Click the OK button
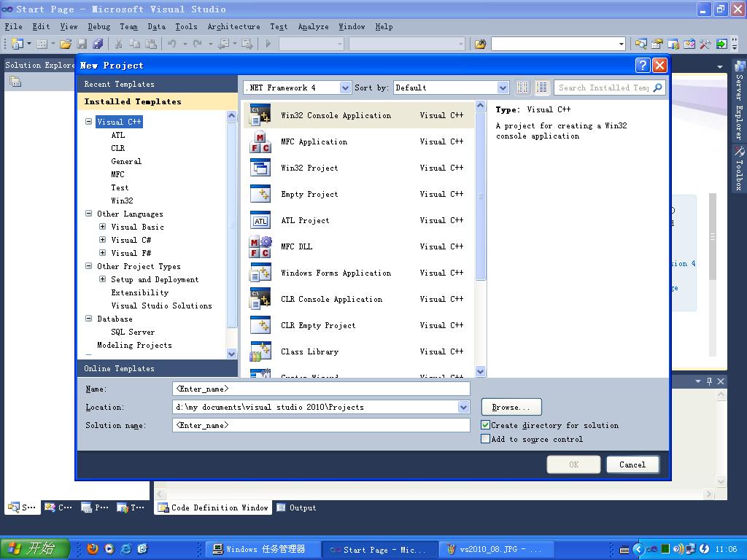The width and height of the screenshot is (747, 560). 573,464
